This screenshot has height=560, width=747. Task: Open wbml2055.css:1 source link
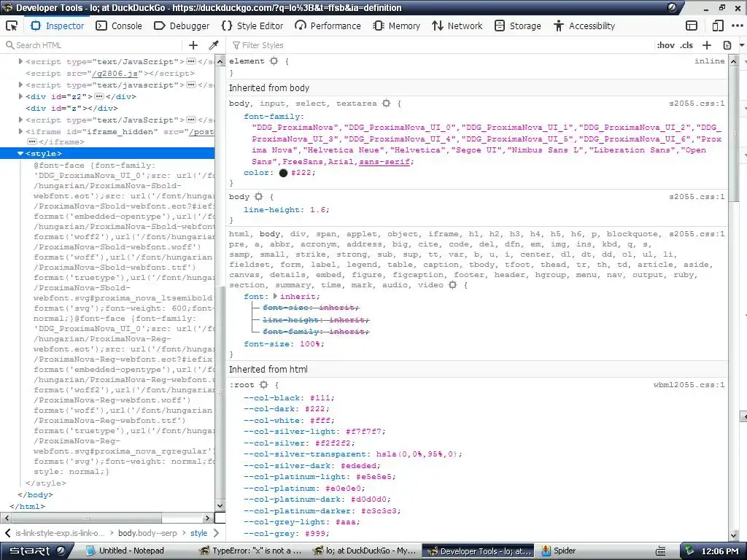click(689, 385)
